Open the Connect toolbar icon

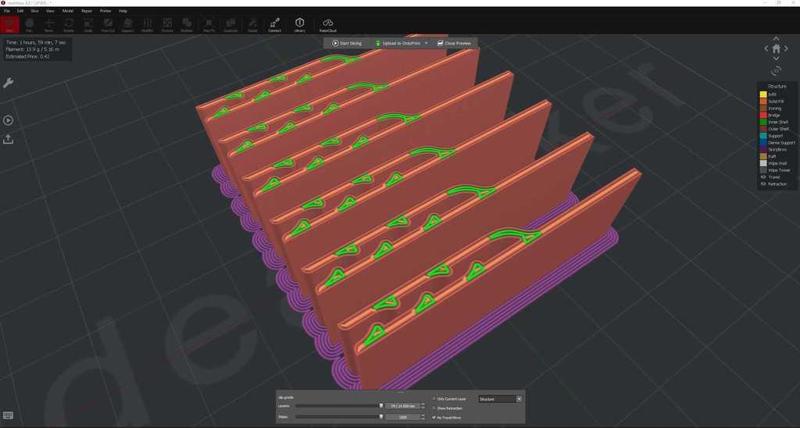tap(274, 24)
